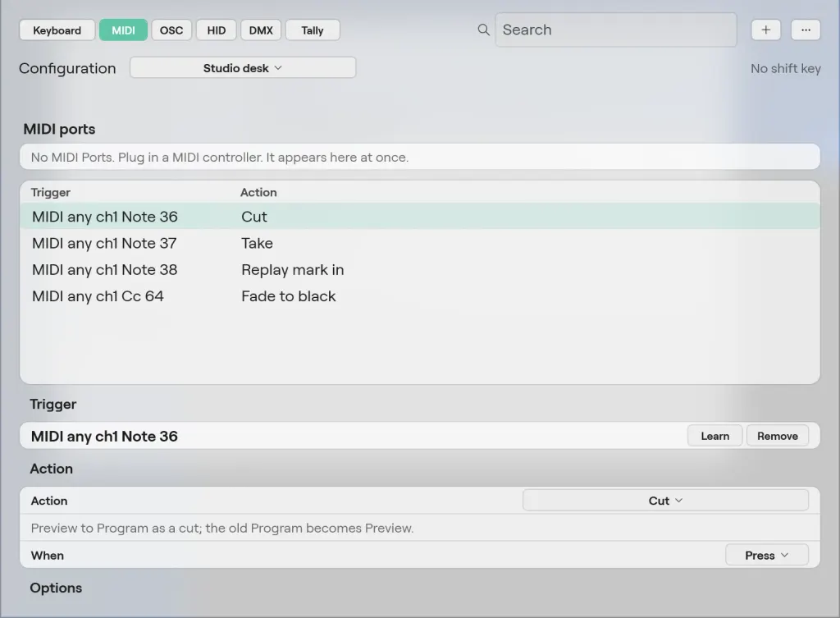Open the Studio desk configuration dropdown

click(243, 68)
